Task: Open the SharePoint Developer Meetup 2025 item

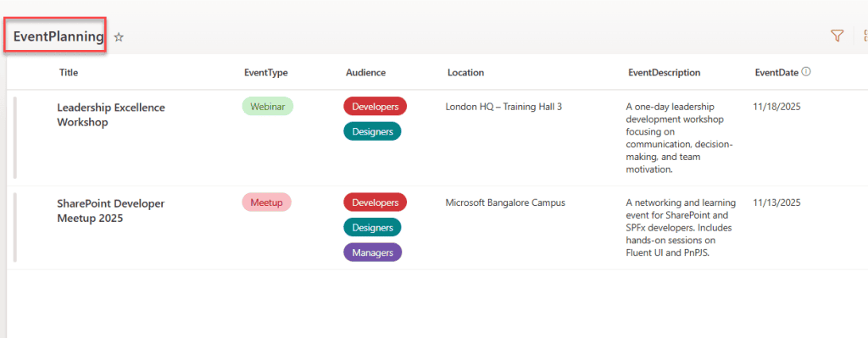Action: (x=111, y=211)
